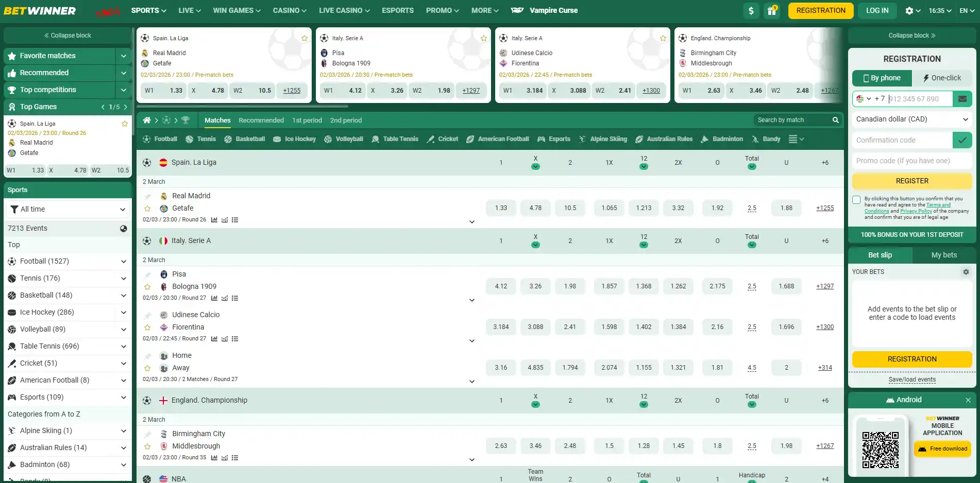Expand the Recommended section
This screenshot has width=980, height=483.
point(124,73)
